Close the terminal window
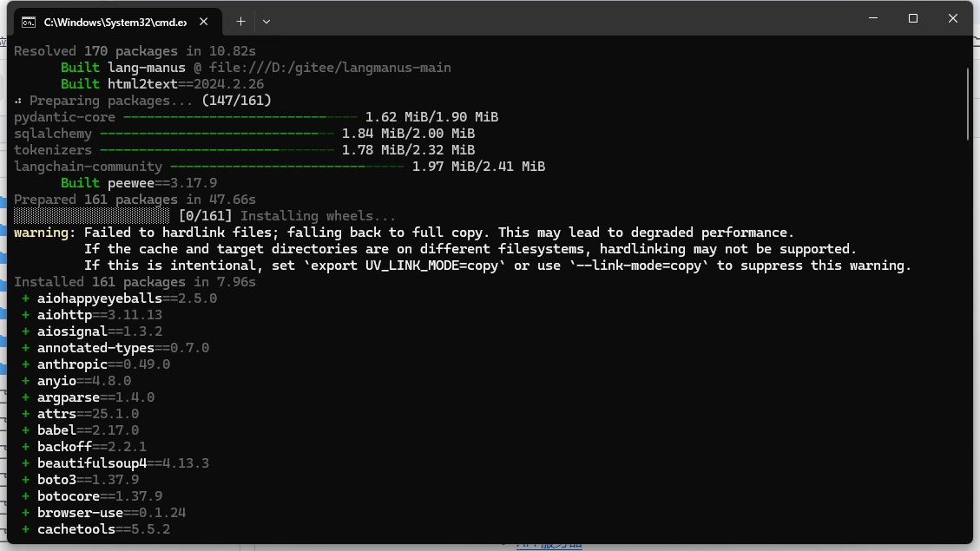The height and width of the screenshot is (551, 980). click(x=952, y=18)
